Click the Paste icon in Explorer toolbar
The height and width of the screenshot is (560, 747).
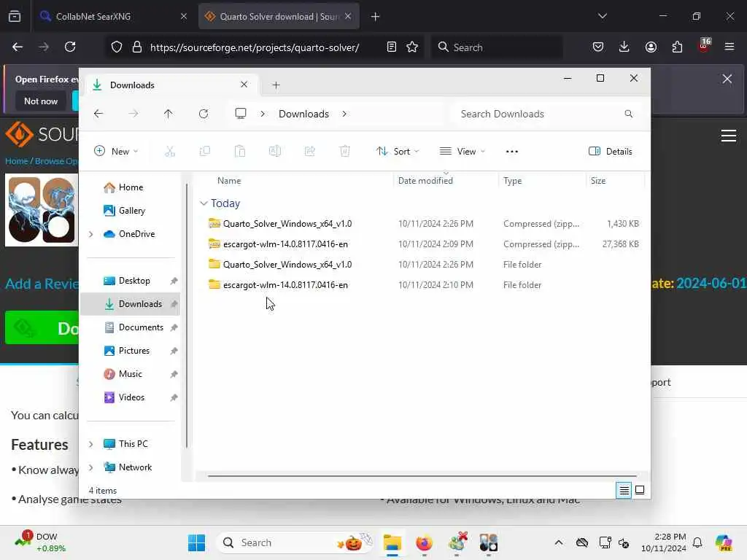[239, 152]
